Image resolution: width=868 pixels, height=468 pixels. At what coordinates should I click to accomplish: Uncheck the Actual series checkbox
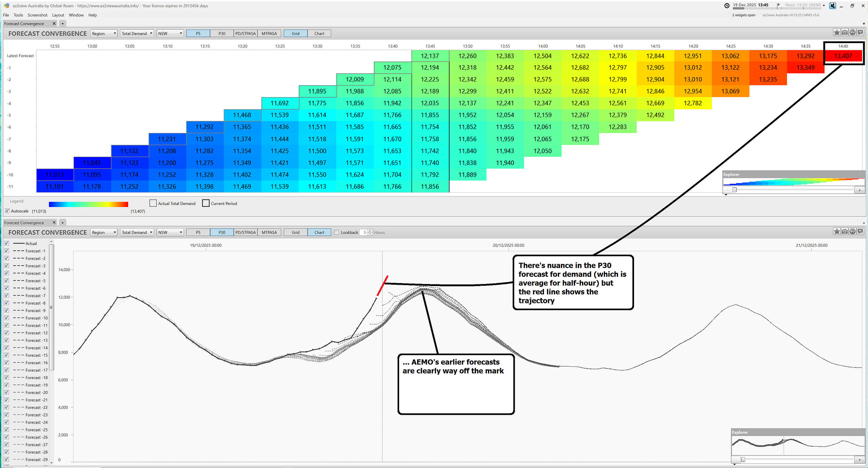coord(7,243)
